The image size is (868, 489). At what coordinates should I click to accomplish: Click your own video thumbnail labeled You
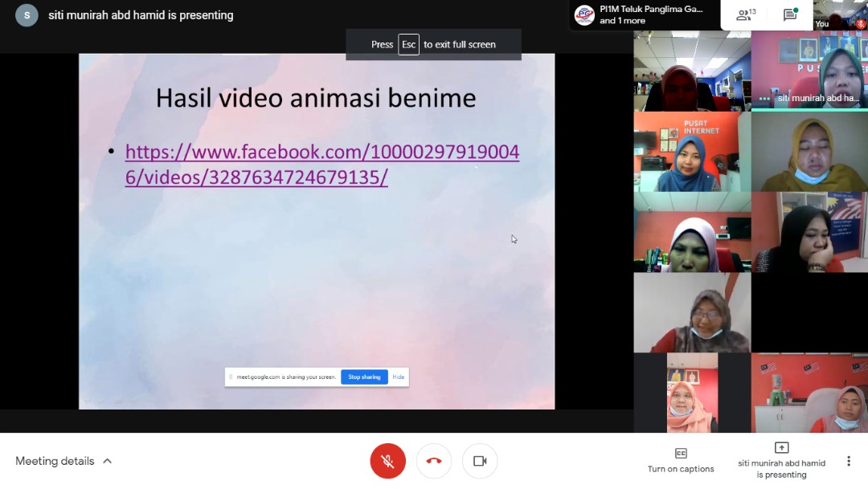click(x=841, y=15)
